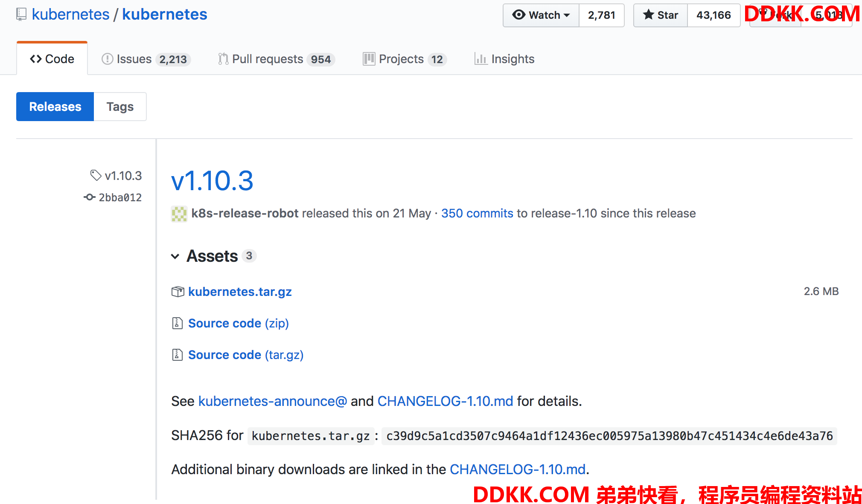The height and width of the screenshot is (504, 862).
Task: Select the Releases button
Action: click(55, 107)
